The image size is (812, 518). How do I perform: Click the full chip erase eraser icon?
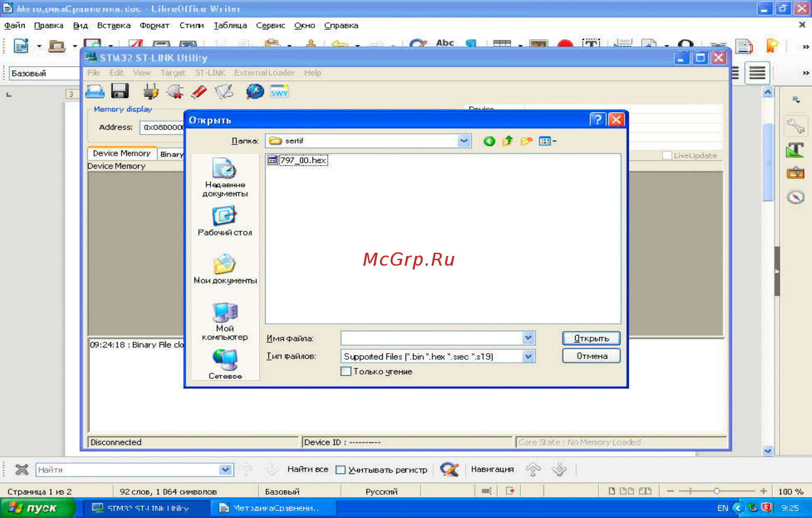[x=199, y=92]
